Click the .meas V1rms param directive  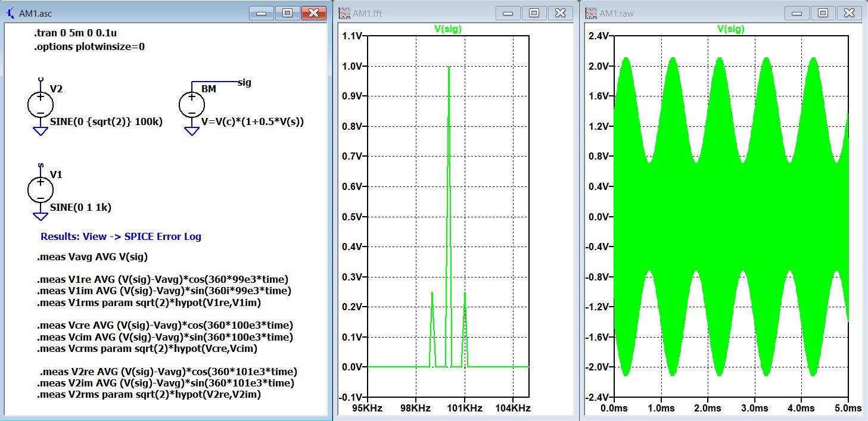coord(149,303)
